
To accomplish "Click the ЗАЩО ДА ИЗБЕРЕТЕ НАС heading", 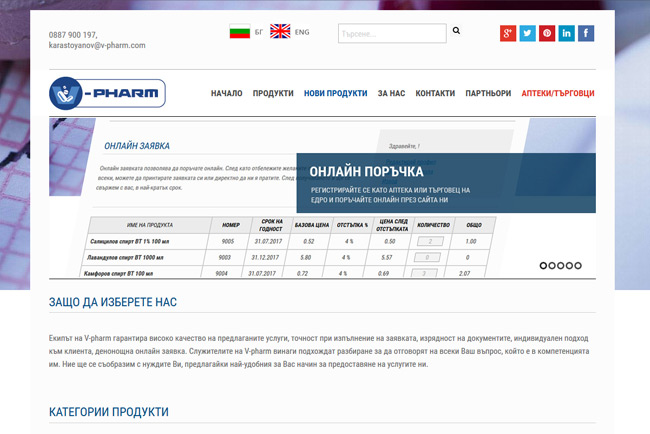I will (113, 302).
